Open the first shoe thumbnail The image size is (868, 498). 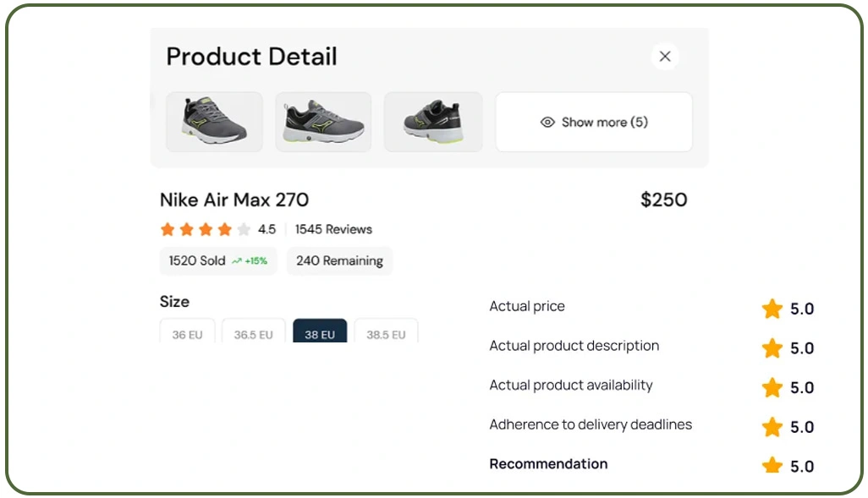(x=214, y=122)
